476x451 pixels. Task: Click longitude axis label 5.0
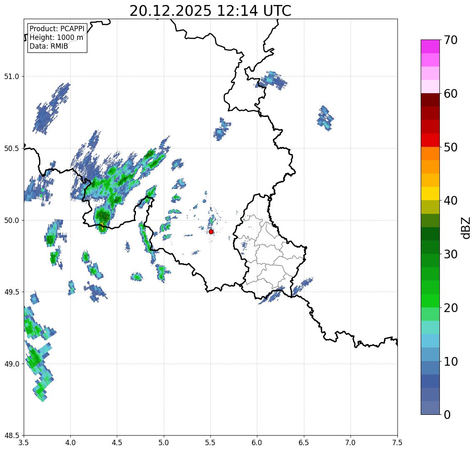tap(164, 443)
